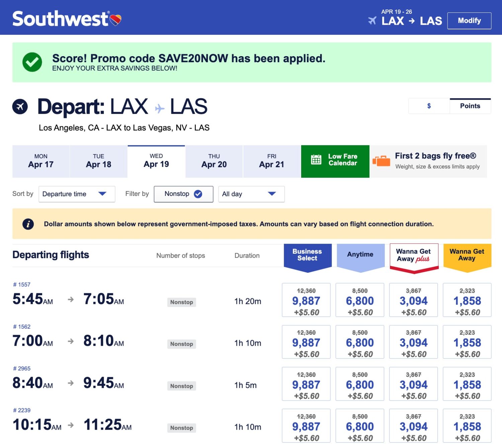Disable the Nonstop filter
502x448 pixels.
tap(198, 194)
